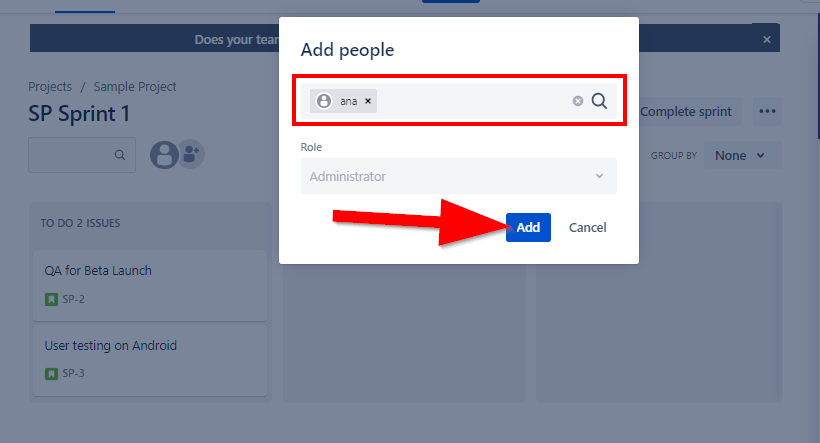Open the Sample Project breadcrumb link
Screen dimensions: 820x443
click(134, 86)
